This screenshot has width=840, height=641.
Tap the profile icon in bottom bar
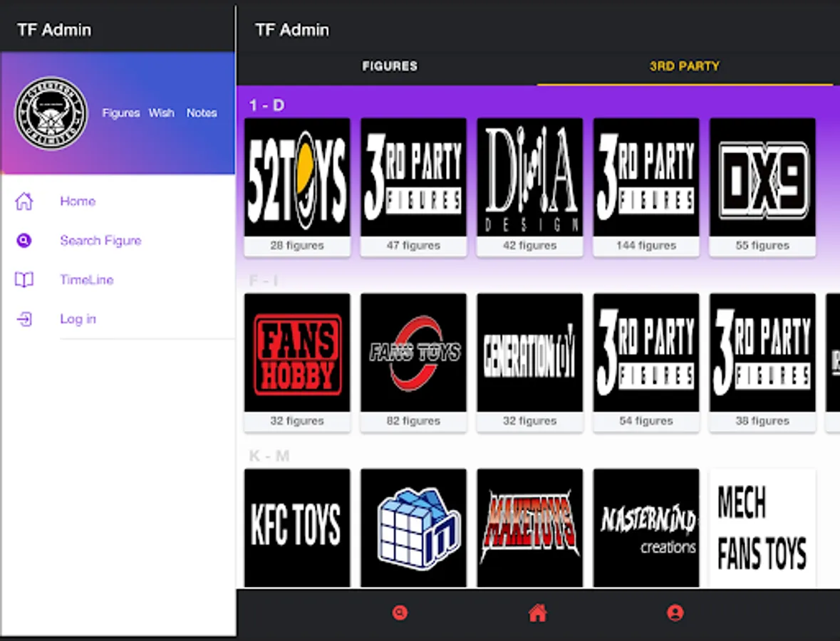[x=675, y=613]
